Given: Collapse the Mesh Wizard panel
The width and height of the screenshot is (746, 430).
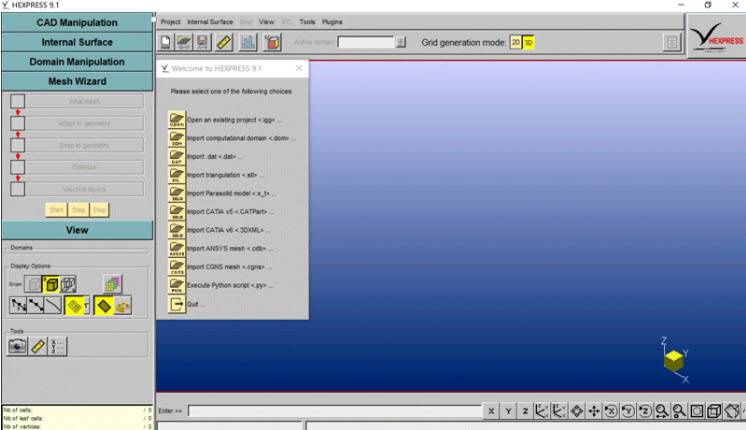Looking at the screenshot, I should coord(77,81).
